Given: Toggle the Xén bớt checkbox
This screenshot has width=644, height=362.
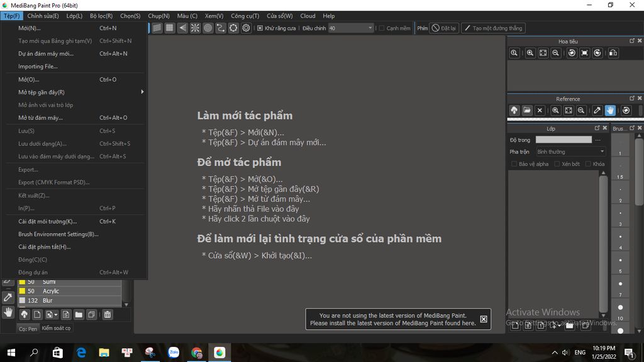Looking at the screenshot, I should coord(557,164).
